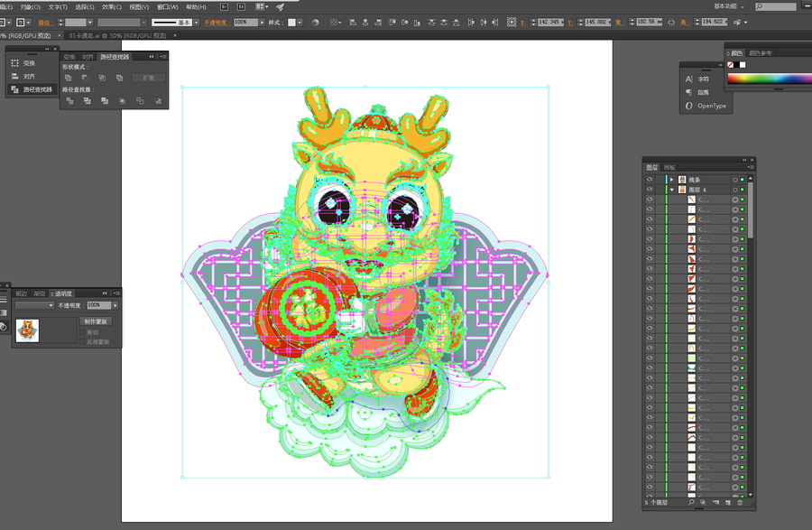Screen dimensions: 812x530
Task: Open the 字符 (Character) panel
Action: click(697, 79)
